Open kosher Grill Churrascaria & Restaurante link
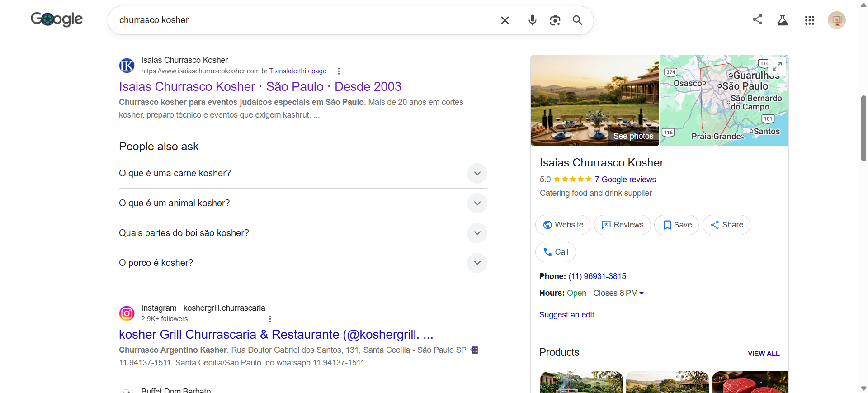Viewport: 868px width, 393px height. point(276,334)
